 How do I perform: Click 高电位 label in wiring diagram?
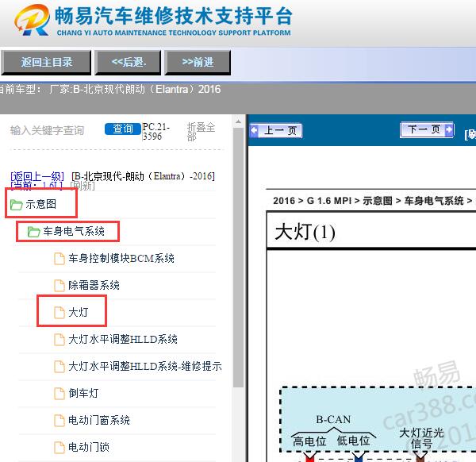point(309,441)
